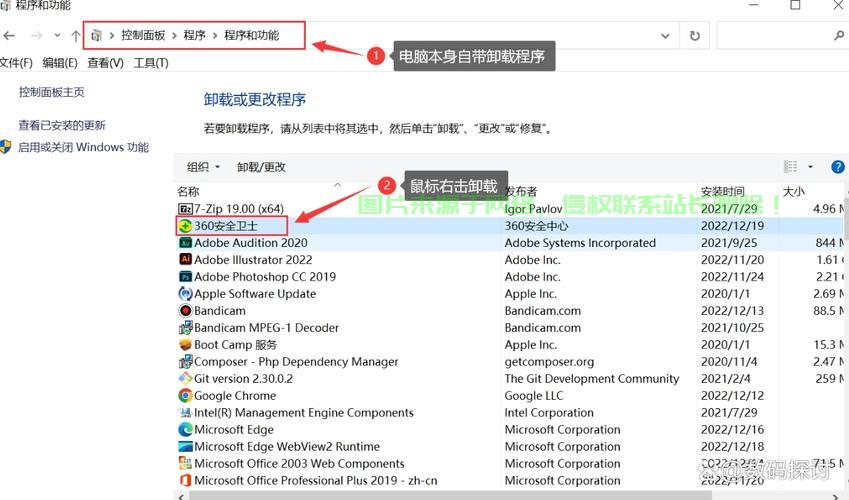Click the Intel Management Engine Components icon
Viewport: 849px width, 500px height.
click(x=185, y=413)
